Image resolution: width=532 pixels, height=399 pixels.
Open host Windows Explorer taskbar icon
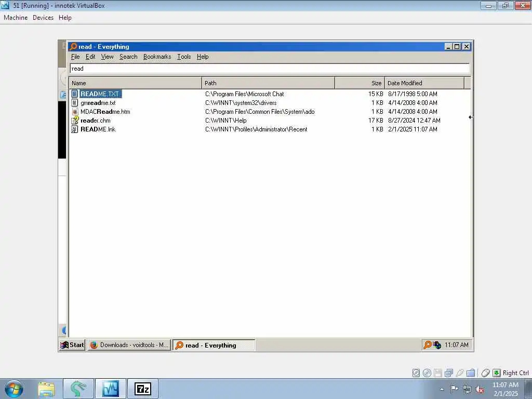click(46, 389)
